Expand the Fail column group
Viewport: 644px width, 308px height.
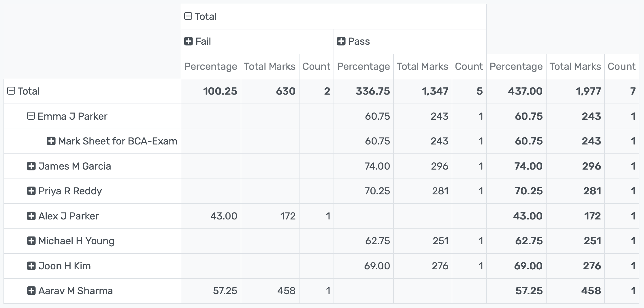tap(189, 42)
